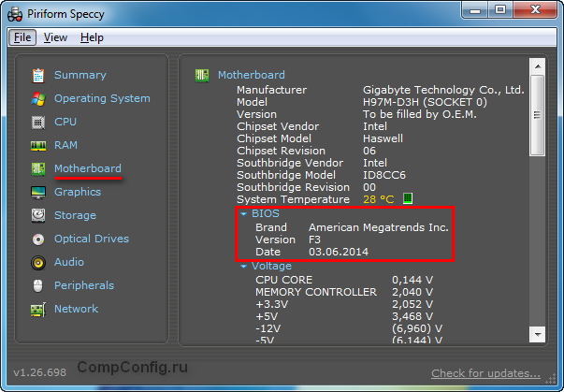The height and width of the screenshot is (392, 564).
Task: Show CPU information
Action: pyautogui.click(x=65, y=122)
